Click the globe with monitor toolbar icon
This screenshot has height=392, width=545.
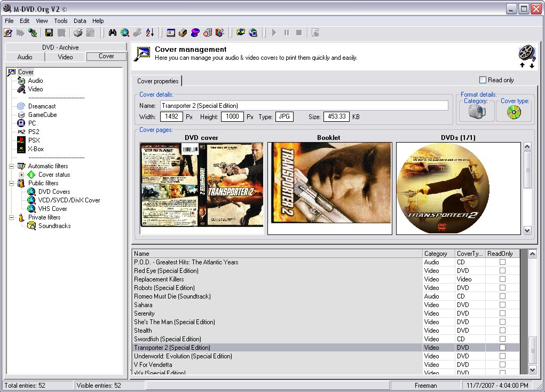[x=253, y=33]
